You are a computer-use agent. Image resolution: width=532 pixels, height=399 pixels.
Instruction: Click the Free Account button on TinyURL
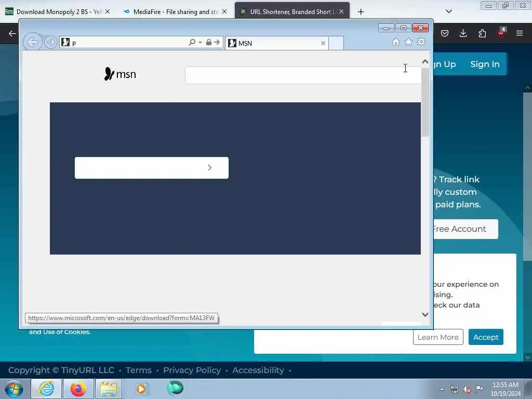click(x=465, y=229)
